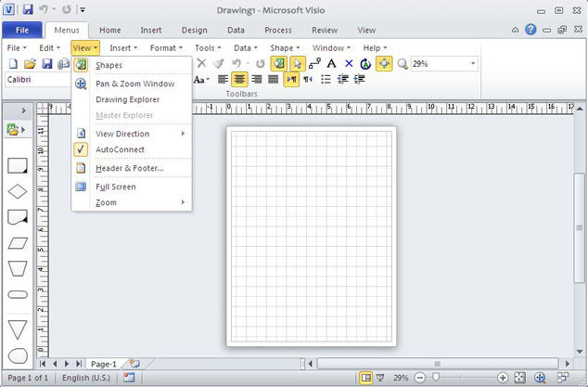Click the Save floppy disk icon in the Menus toolbar

(x=47, y=64)
